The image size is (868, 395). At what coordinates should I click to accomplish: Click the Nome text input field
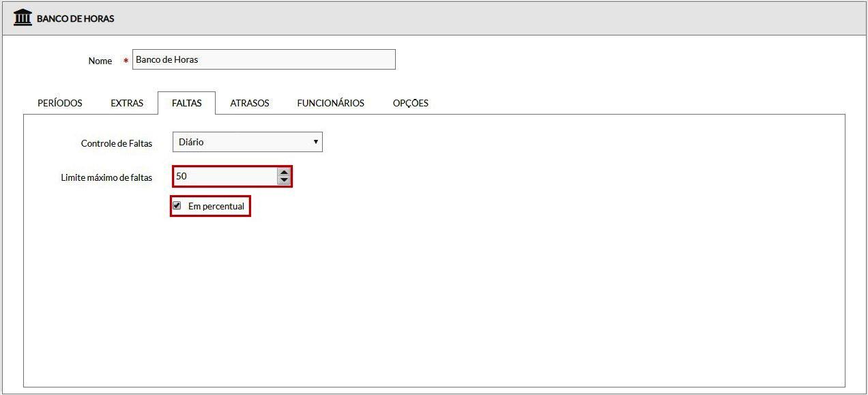[263, 59]
